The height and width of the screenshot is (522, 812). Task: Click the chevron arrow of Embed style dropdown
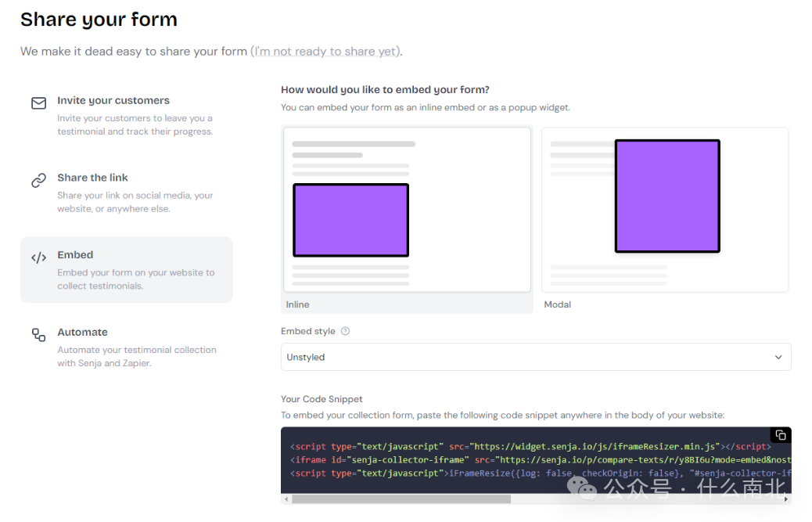pyautogui.click(x=778, y=358)
